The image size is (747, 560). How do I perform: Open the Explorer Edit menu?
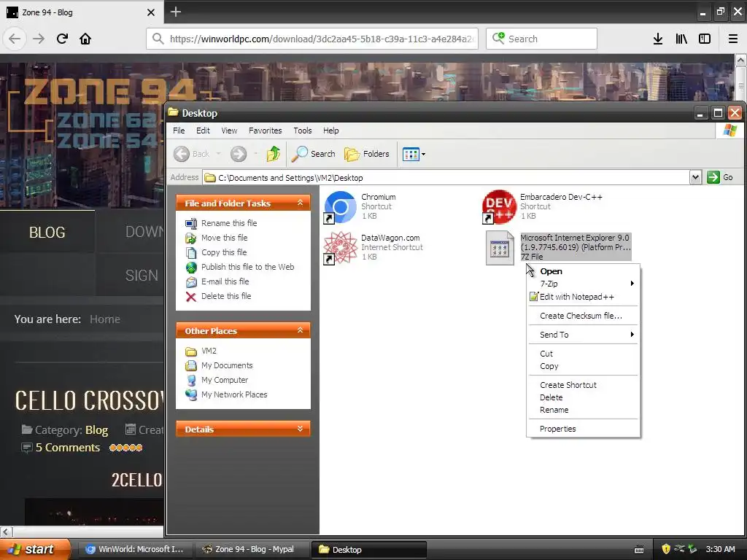click(203, 131)
